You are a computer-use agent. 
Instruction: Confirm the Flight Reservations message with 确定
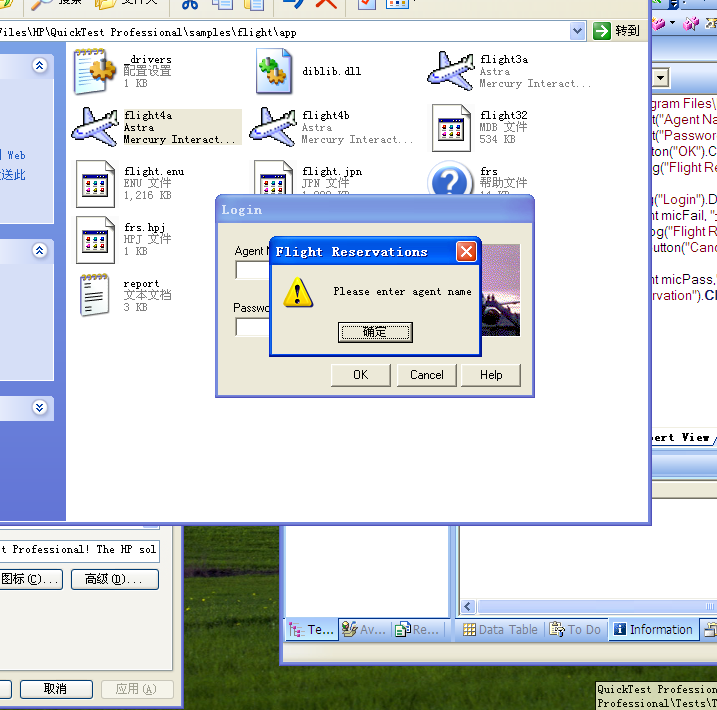[375, 332]
